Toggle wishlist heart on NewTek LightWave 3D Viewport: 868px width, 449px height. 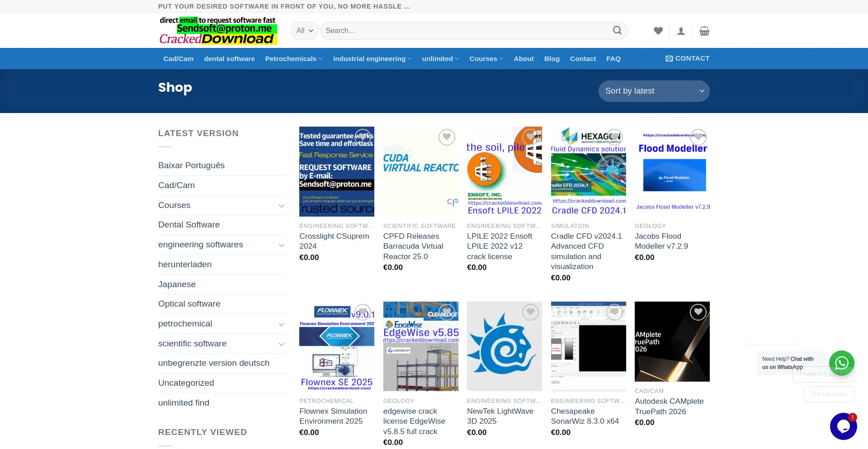coord(530,312)
